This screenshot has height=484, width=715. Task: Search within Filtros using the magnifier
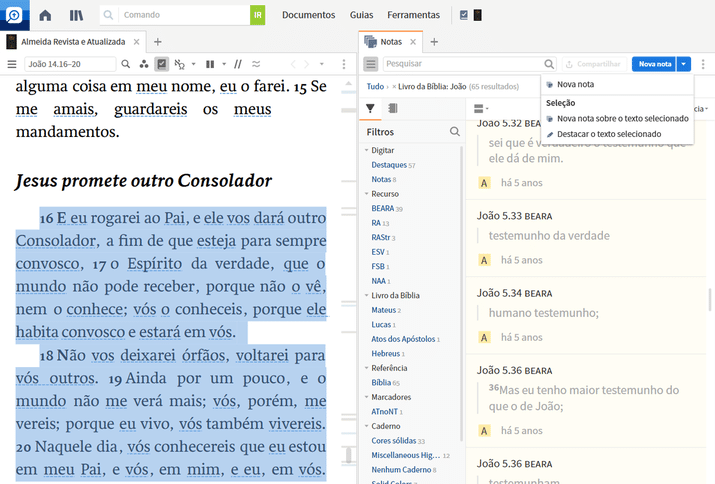[x=455, y=132]
